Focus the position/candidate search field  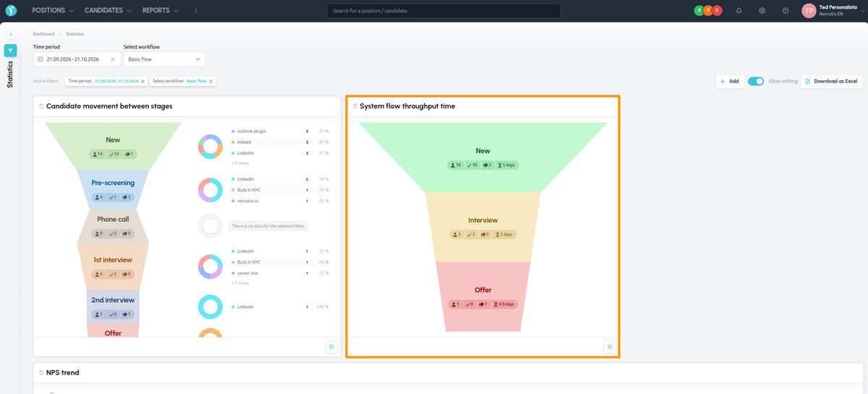[443, 11]
